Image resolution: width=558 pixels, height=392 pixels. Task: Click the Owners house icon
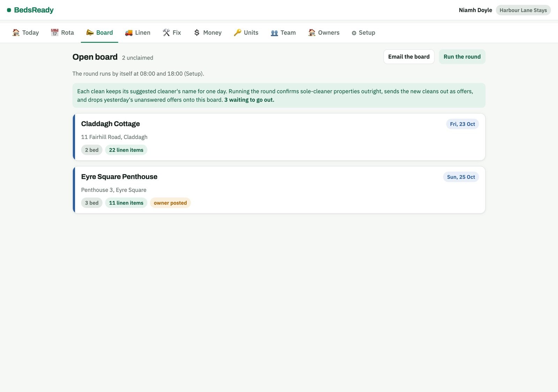312,33
